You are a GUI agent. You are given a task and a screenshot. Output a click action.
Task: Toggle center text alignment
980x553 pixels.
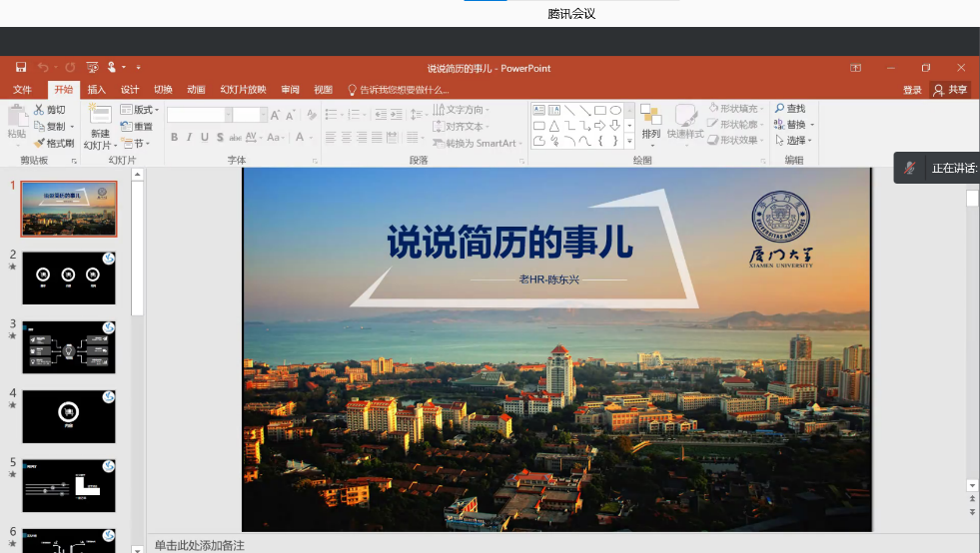(x=347, y=138)
